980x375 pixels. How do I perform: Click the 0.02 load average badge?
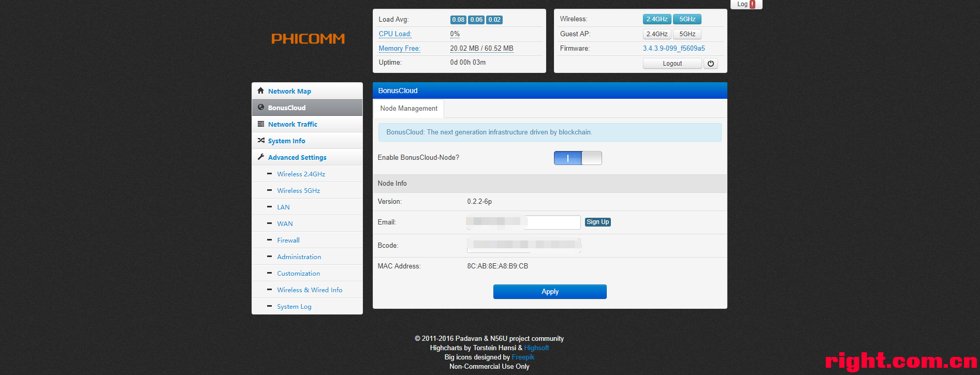(494, 20)
